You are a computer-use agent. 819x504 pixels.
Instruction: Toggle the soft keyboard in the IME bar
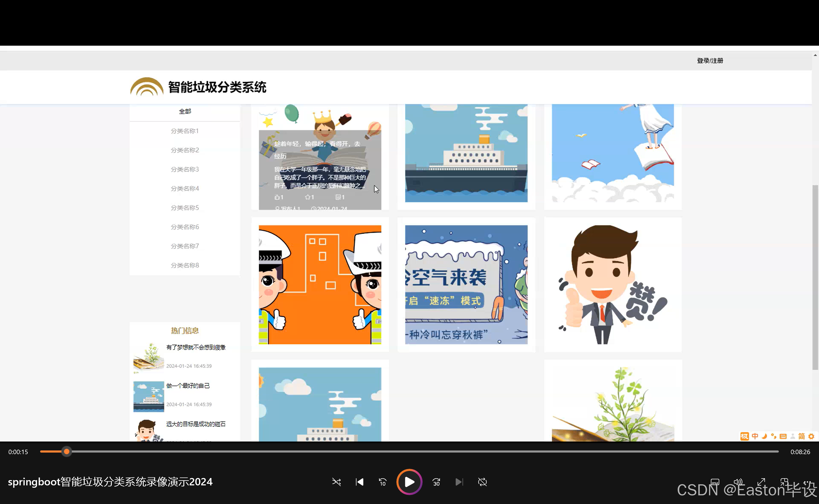(783, 436)
